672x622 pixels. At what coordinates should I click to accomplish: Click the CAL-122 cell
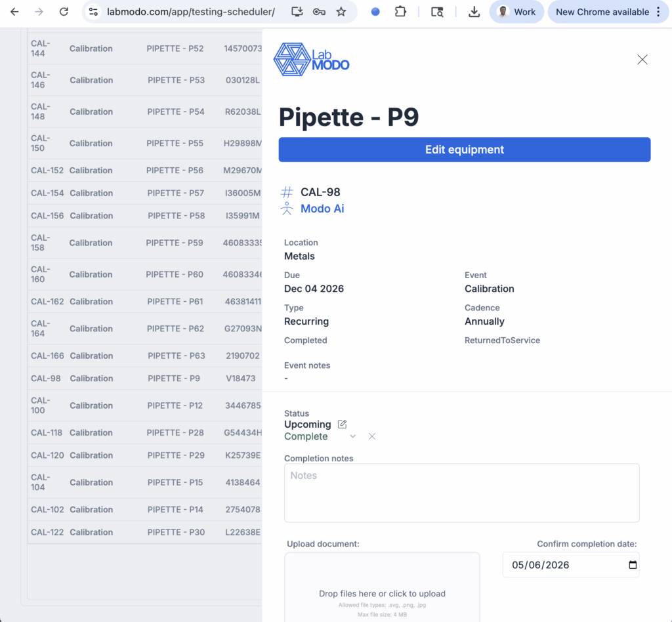tap(47, 532)
